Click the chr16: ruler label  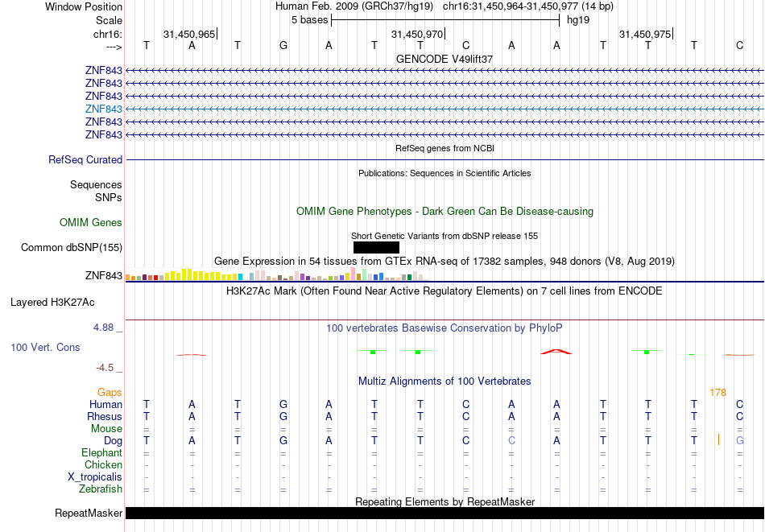107,34
